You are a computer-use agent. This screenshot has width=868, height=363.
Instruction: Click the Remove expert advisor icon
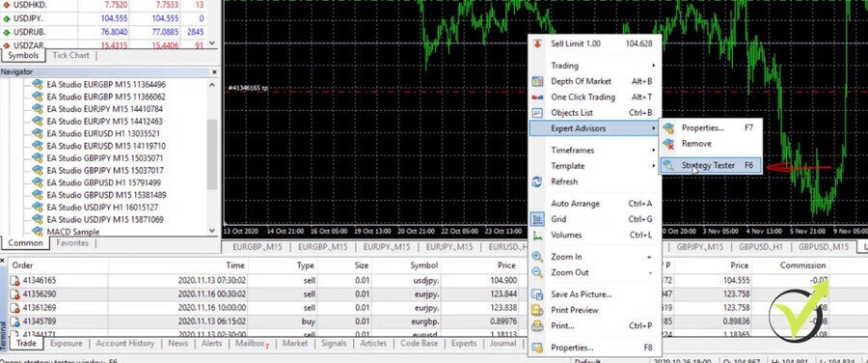(668, 144)
